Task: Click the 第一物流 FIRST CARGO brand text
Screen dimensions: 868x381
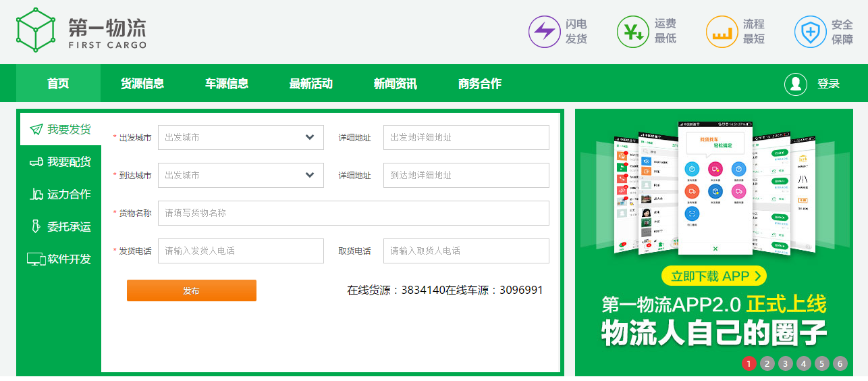Action: coord(107,32)
